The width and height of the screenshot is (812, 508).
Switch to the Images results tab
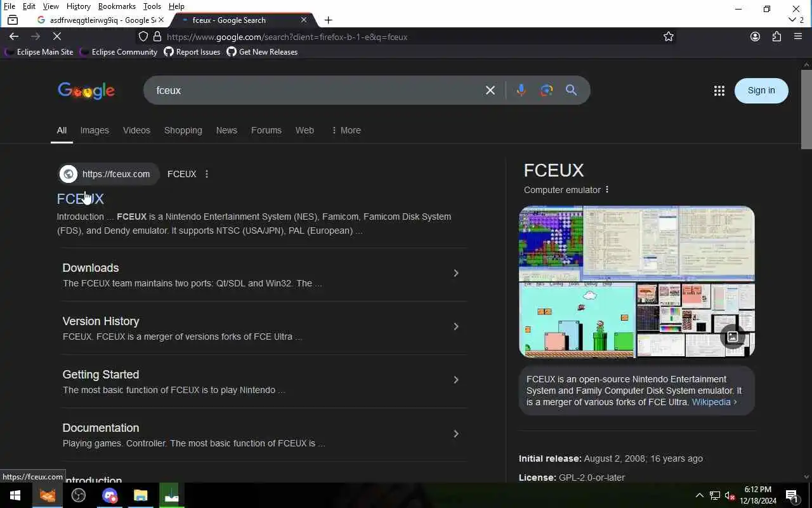point(95,130)
